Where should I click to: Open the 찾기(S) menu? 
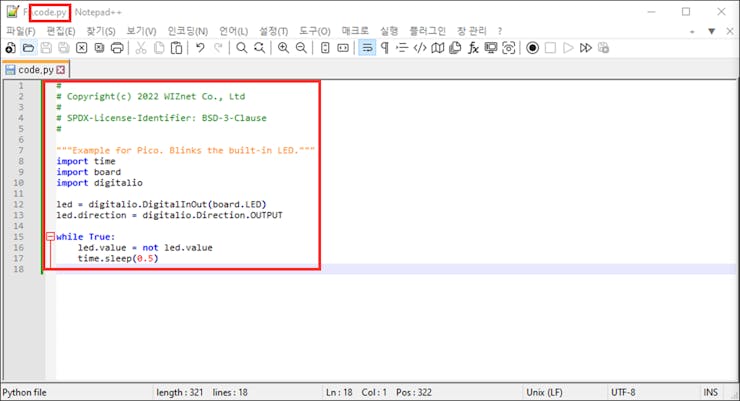click(x=101, y=31)
